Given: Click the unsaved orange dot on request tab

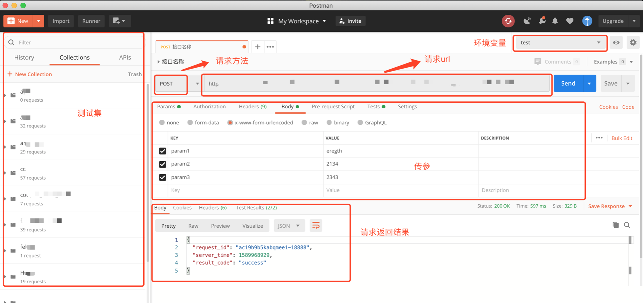Looking at the screenshot, I should (244, 47).
